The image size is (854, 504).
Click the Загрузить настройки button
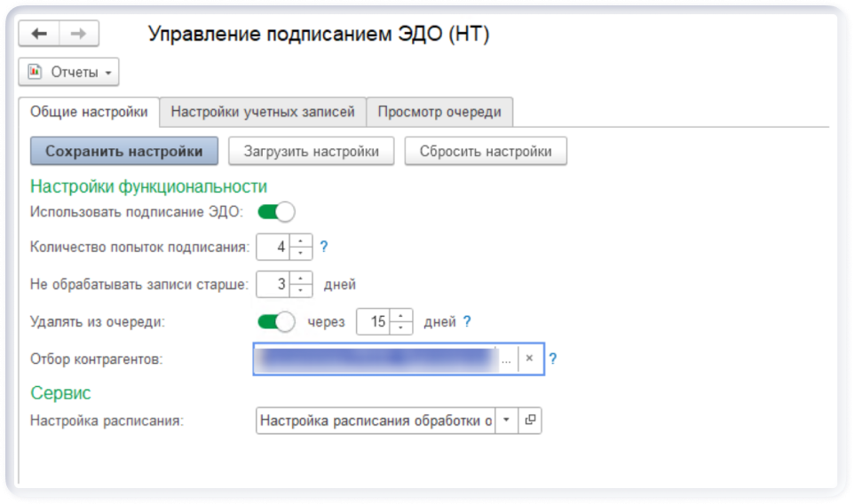tap(311, 151)
